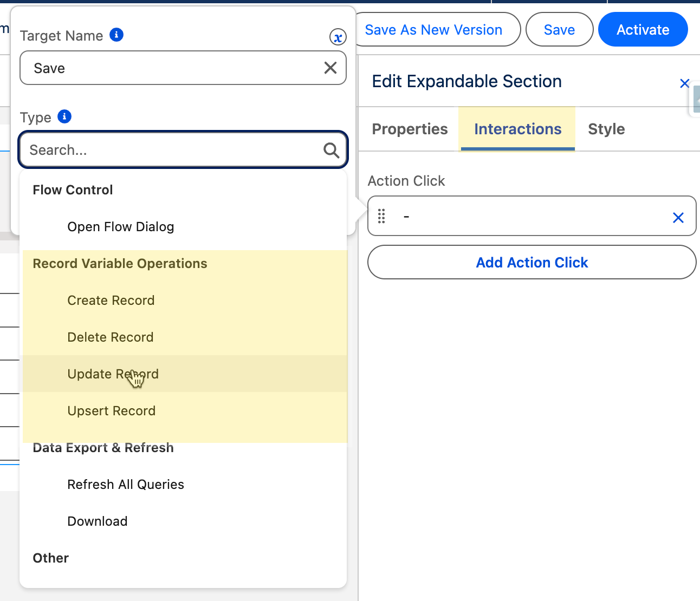700x601 pixels.
Task: Focus the Type search combo box
Action: tap(173, 150)
